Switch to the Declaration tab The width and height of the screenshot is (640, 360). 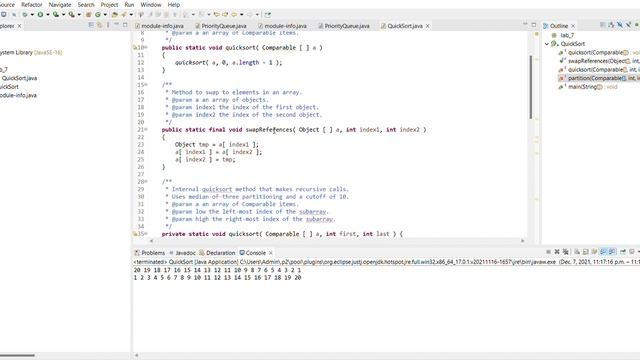pyautogui.click(x=217, y=253)
